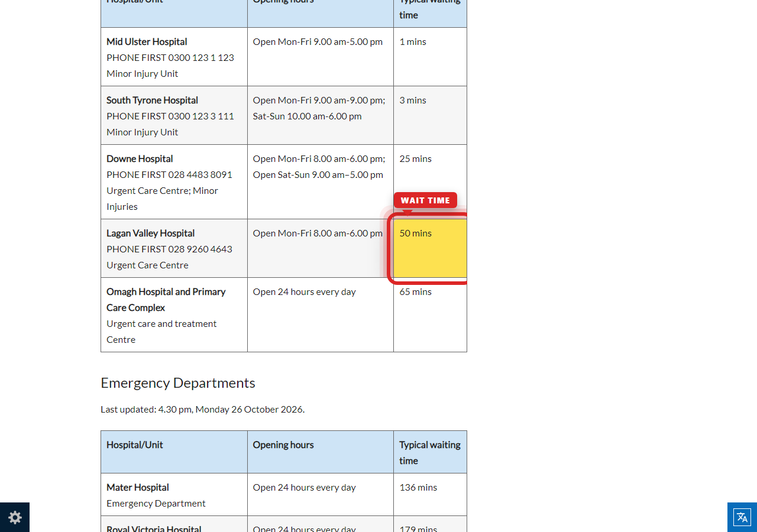Select the 'Last updated: 4.30 pm' line
757x532 pixels.
[202, 409]
